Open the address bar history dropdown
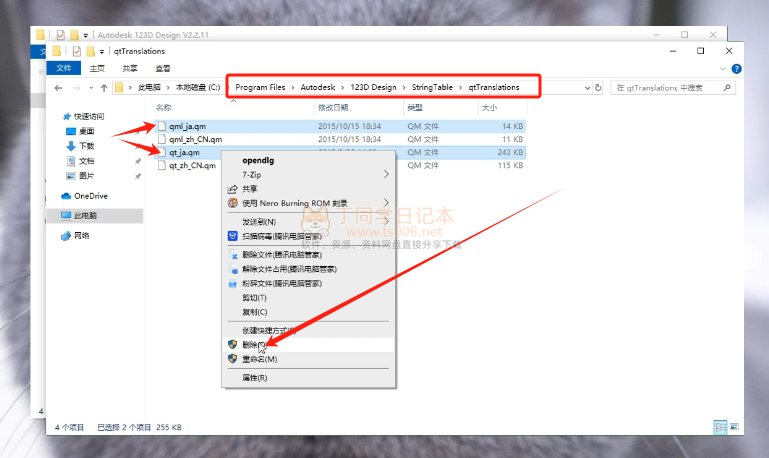The width and height of the screenshot is (769, 458). tap(587, 88)
